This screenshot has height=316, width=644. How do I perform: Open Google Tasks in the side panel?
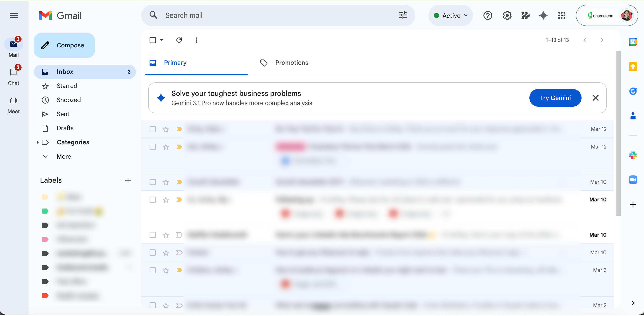[633, 91]
